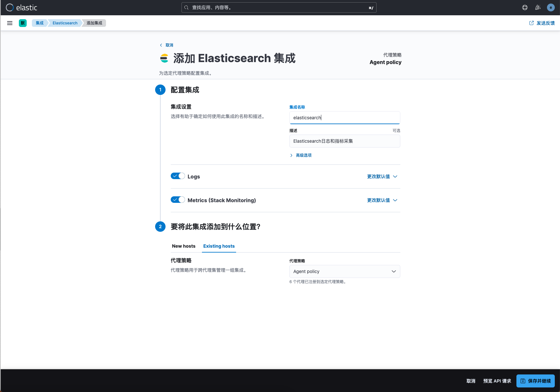Focus the global search bar

(x=279, y=7)
